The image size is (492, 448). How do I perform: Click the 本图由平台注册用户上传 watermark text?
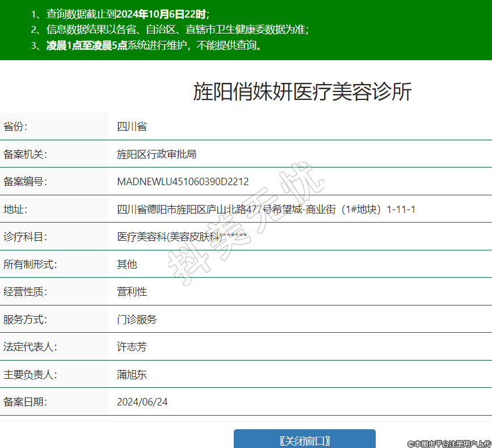(x=449, y=443)
